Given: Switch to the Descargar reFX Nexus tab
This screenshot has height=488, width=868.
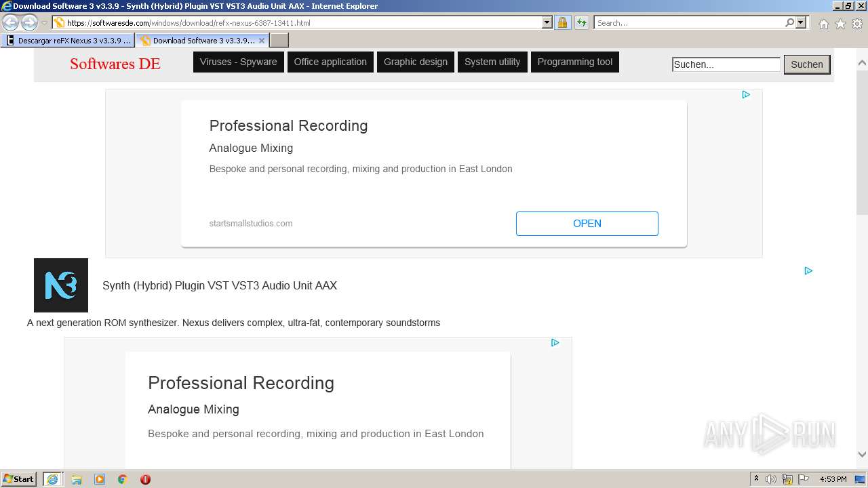Looking at the screenshot, I should point(68,41).
